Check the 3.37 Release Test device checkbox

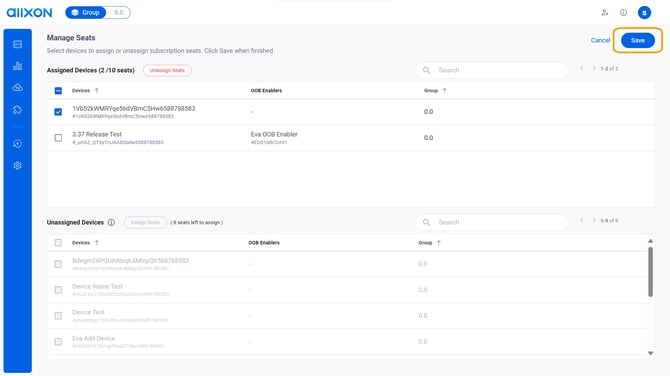coord(58,138)
